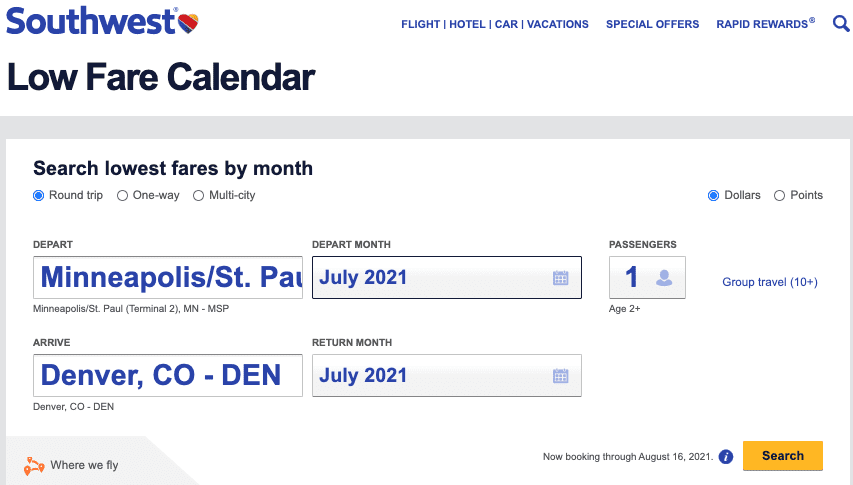The height and width of the screenshot is (485, 853).
Task: Click the search magnifier icon
Action: tap(841, 23)
